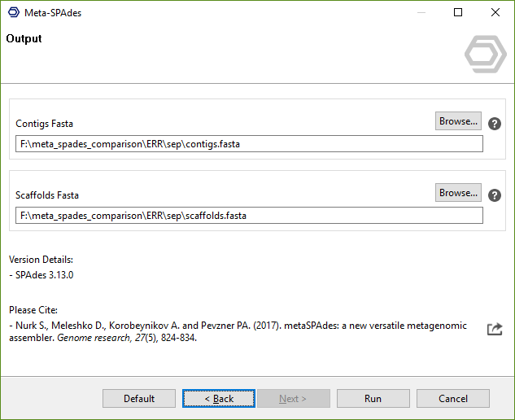Open help for Contigs Fasta

coord(494,124)
